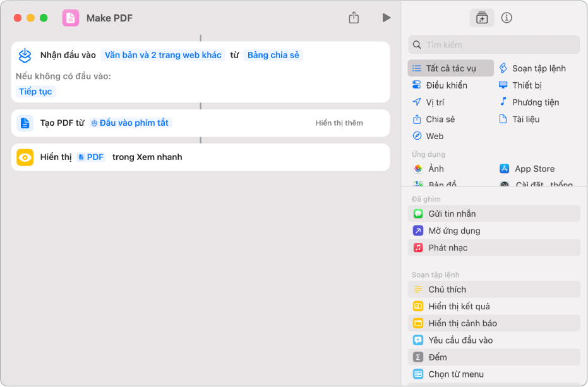The image size is (588, 387).
Task: Click the Nhận đầu vào action icon
Action: pos(25,56)
